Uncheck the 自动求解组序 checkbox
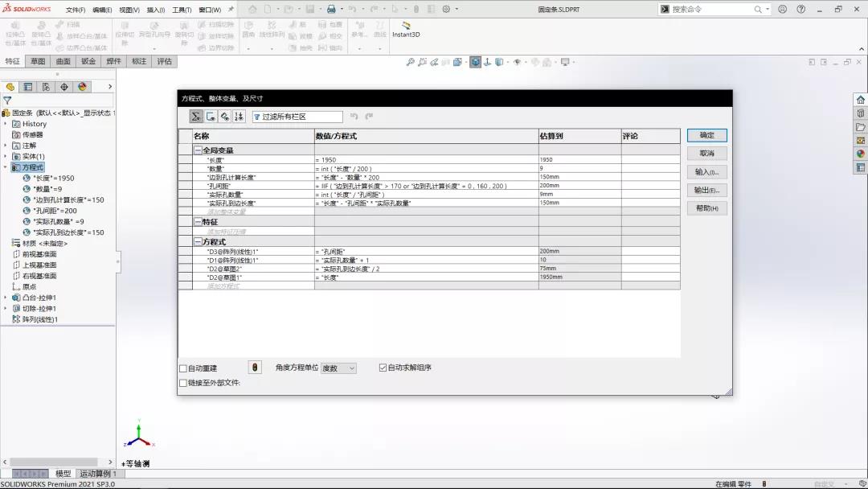This screenshot has width=868, height=489. (x=383, y=368)
